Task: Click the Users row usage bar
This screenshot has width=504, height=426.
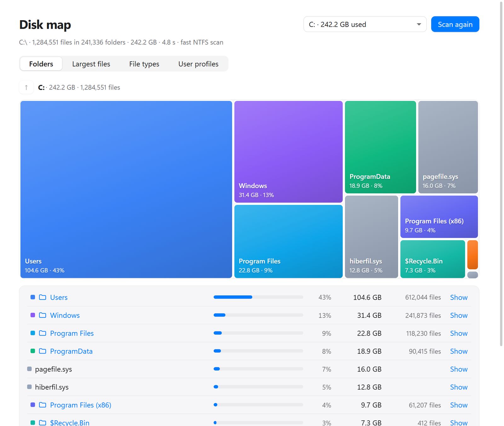Action: coord(258,297)
